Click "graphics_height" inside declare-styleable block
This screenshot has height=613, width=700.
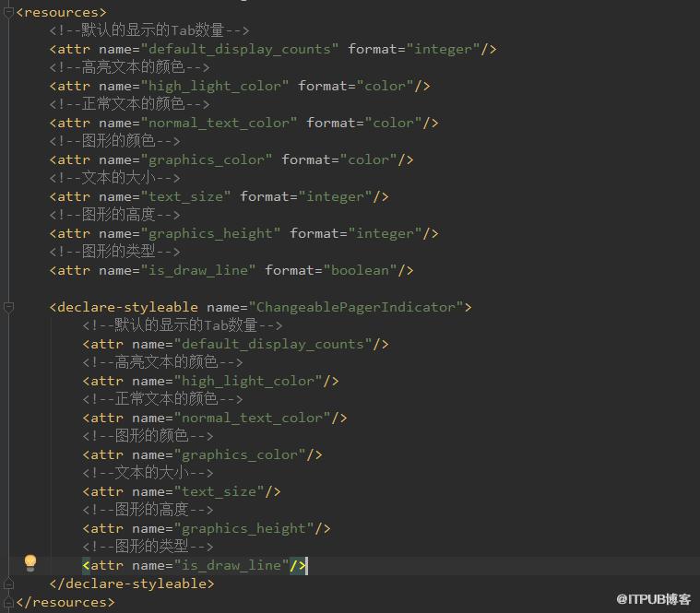(243, 528)
